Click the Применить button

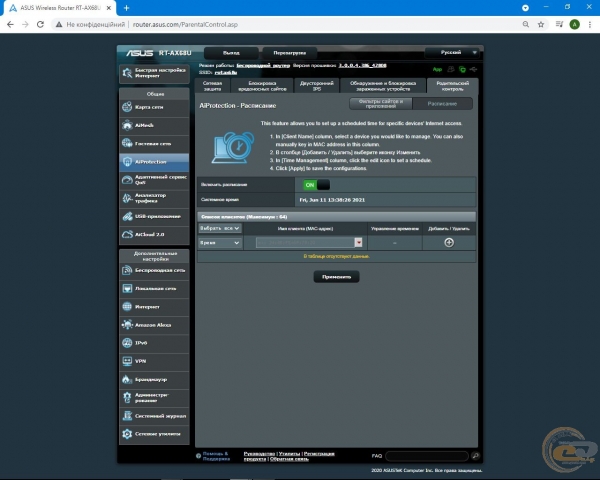pyautogui.click(x=336, y=277)
